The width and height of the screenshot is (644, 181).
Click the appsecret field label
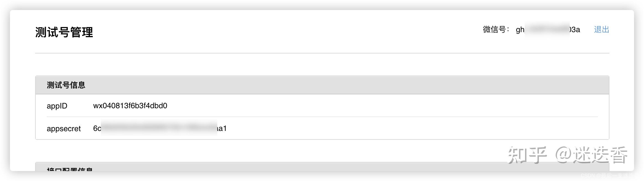[64, 129]
